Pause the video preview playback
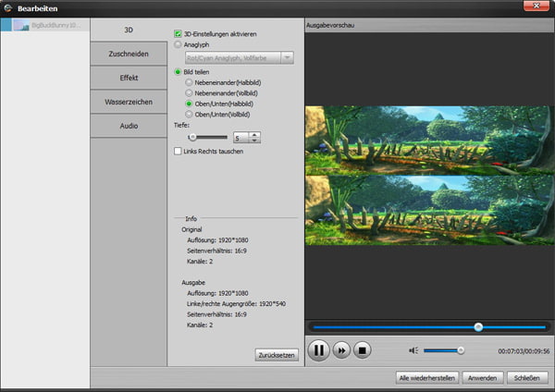Image resolution: width=555 pixels, height=392 pixels. (x=318, y=350)
